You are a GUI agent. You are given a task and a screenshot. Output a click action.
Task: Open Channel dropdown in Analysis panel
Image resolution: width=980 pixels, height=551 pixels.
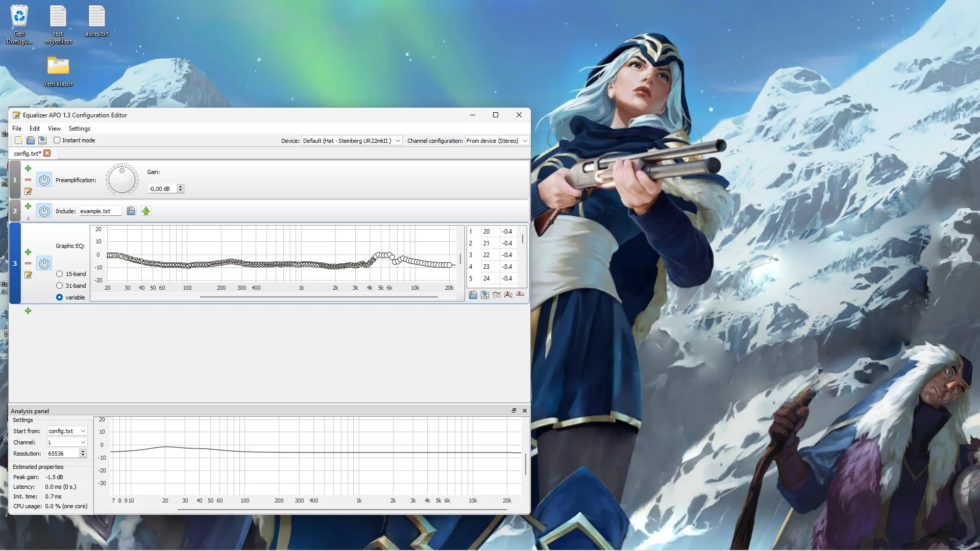(x=67, y=442)
